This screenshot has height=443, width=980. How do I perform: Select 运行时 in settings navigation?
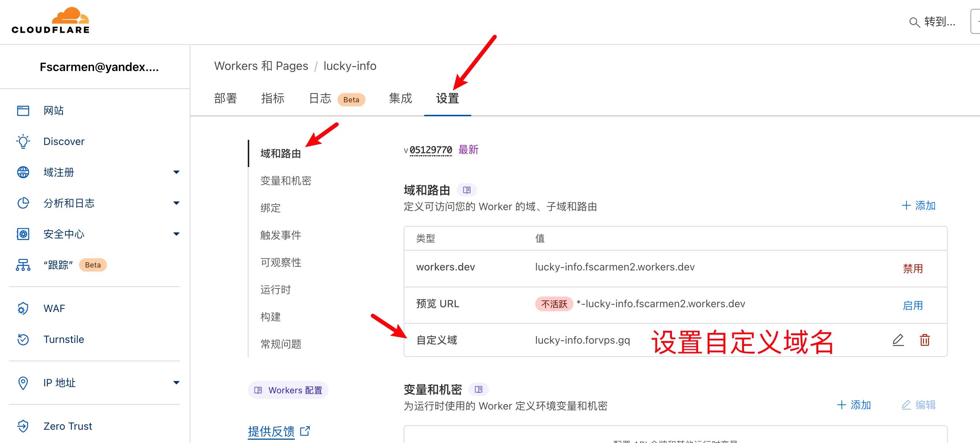tap(275, 290)
